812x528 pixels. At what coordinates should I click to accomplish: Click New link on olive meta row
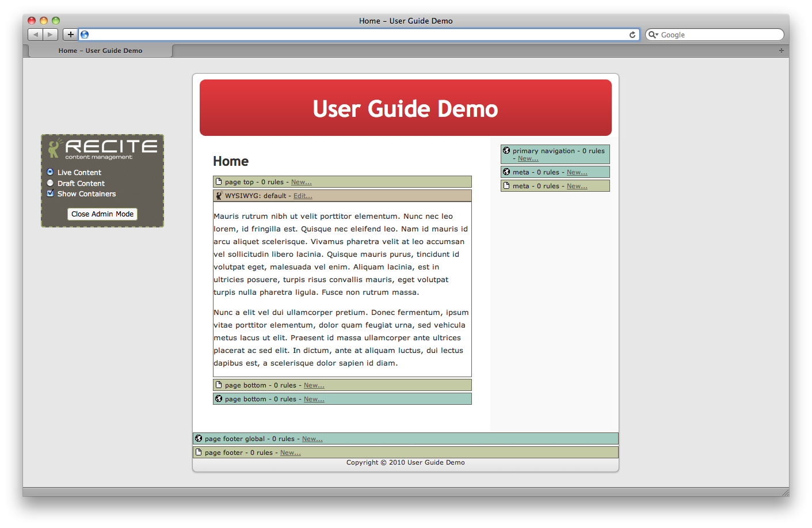click(577, 186)
